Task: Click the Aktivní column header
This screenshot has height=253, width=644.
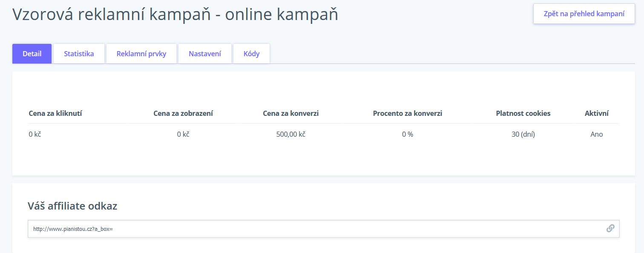Action: point(596,113)
